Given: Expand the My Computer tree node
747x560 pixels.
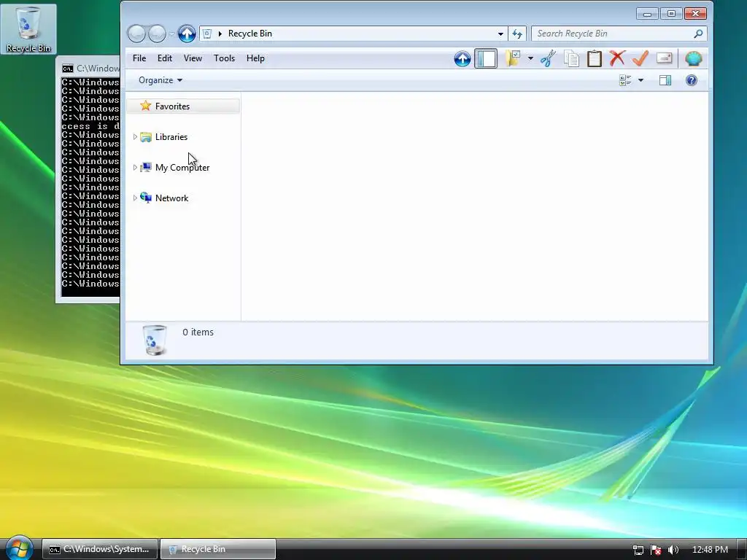Looking at the screenshot, I should point(135,168).
